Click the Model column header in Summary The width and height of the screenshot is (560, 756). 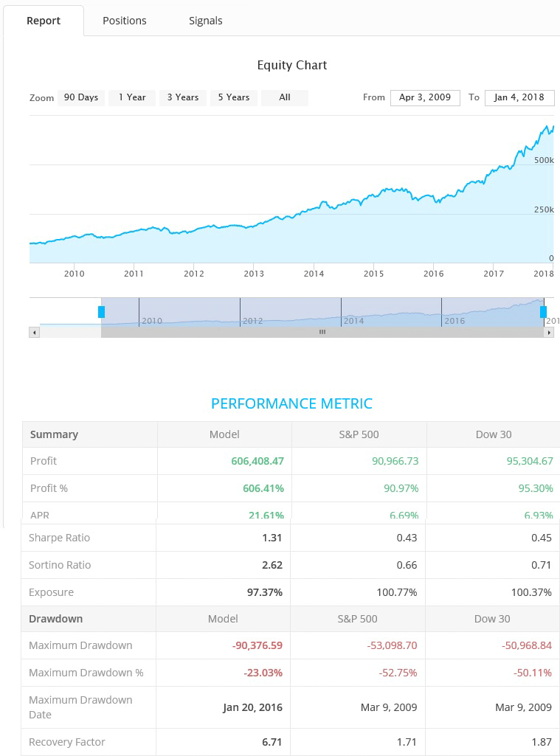coord(224,434)
